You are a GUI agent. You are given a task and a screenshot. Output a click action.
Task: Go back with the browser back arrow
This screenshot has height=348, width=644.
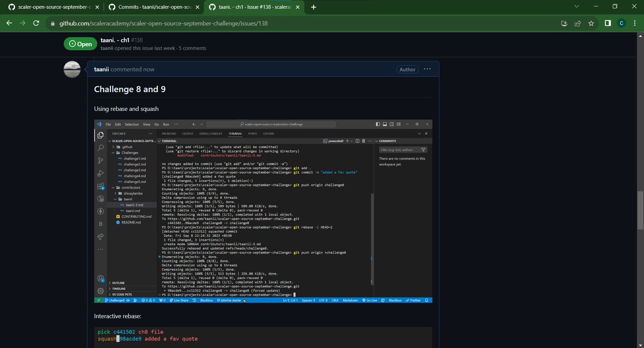pos(9,24)
